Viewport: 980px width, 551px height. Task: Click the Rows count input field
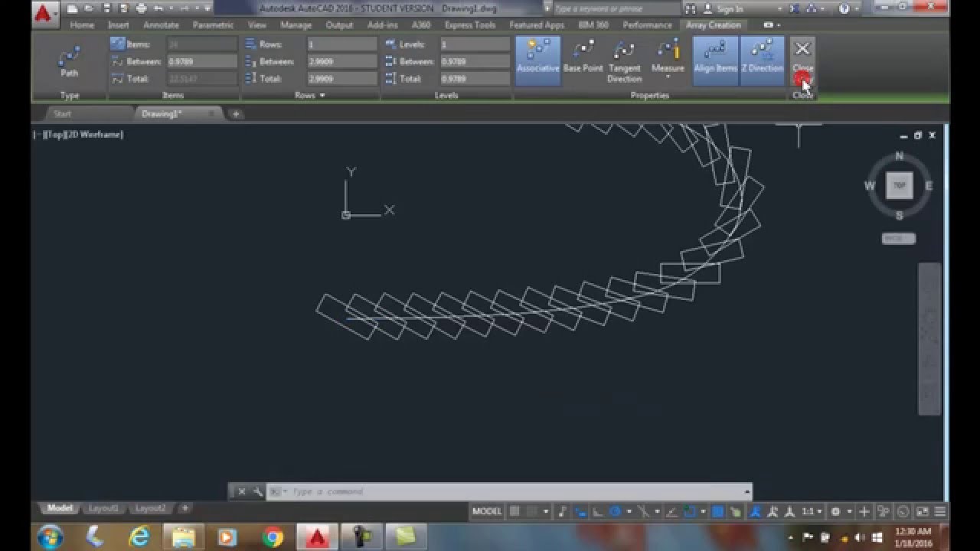click(342, 44)
